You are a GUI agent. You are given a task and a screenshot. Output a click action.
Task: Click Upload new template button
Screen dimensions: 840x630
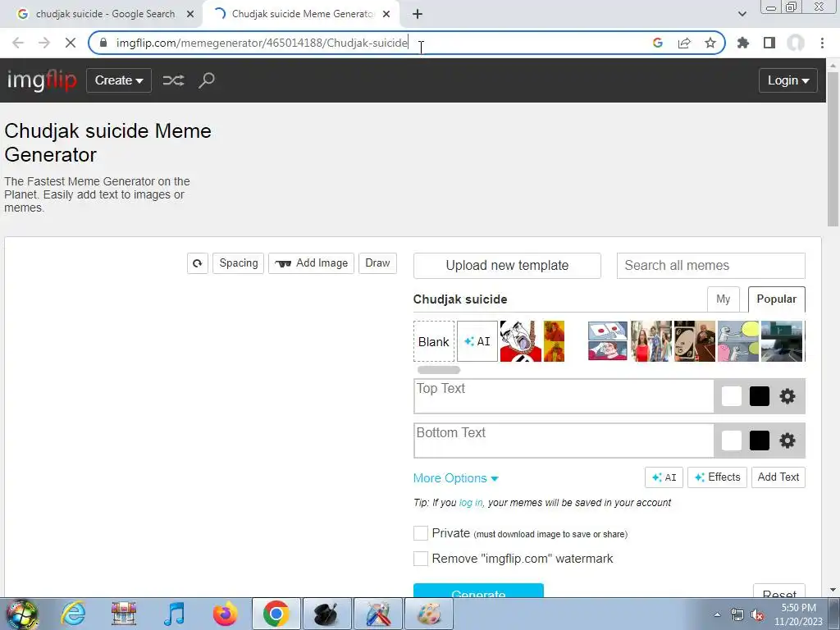(x=507, y=265)
